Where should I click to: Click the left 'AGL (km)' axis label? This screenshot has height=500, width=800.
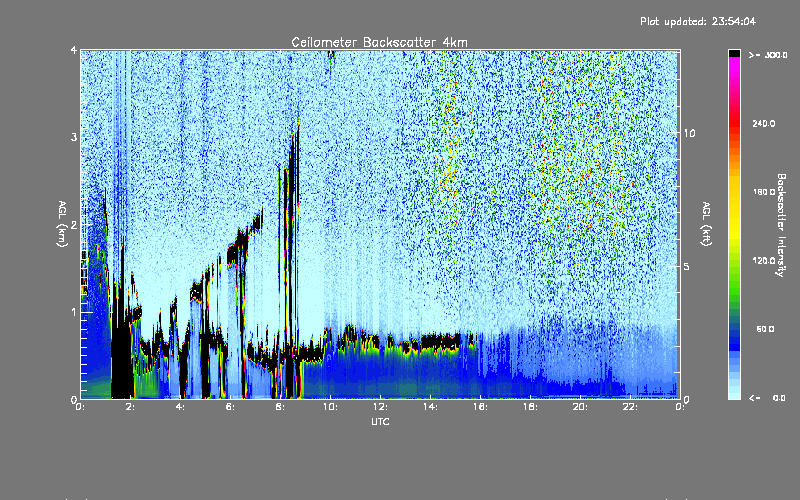coord(62,224)
